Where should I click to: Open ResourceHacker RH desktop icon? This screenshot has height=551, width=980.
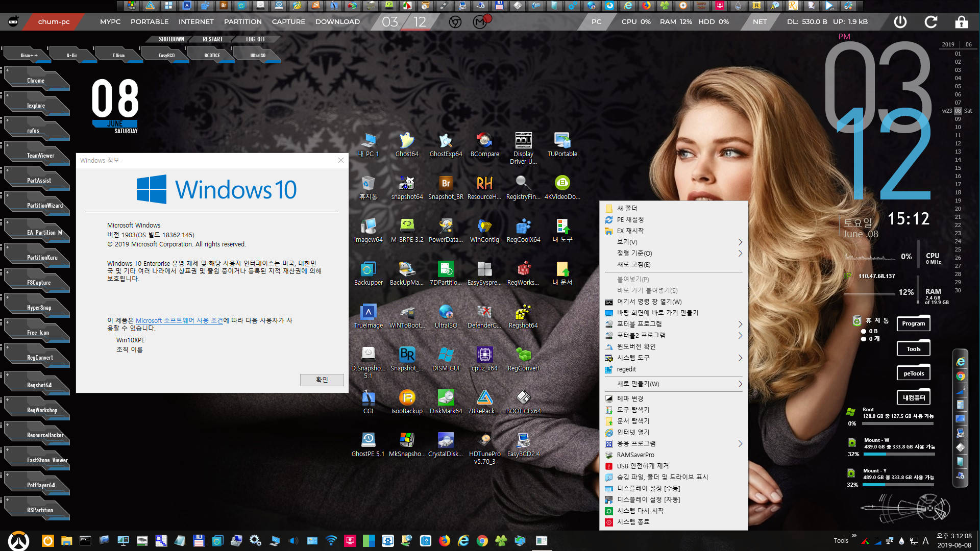(x=484, y=188)
